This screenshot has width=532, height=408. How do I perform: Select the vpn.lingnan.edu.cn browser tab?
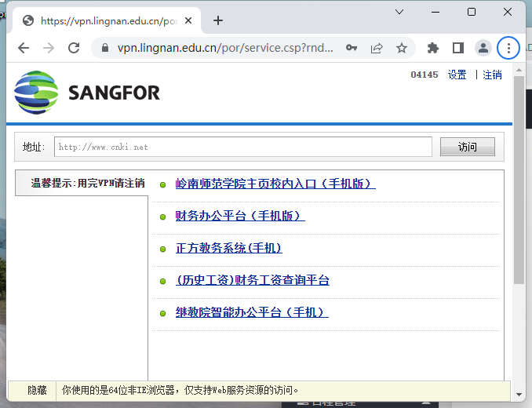102,20
